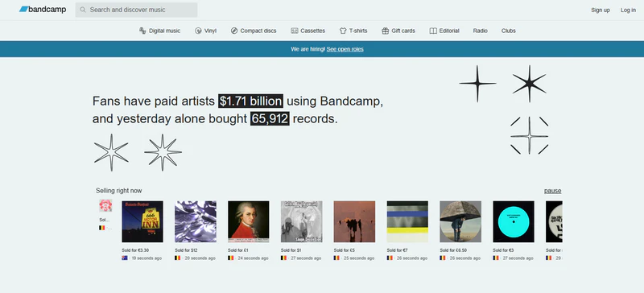
Task: Click the Bandcamp logo
Action: pyautogui.click(x=43, y=10)
